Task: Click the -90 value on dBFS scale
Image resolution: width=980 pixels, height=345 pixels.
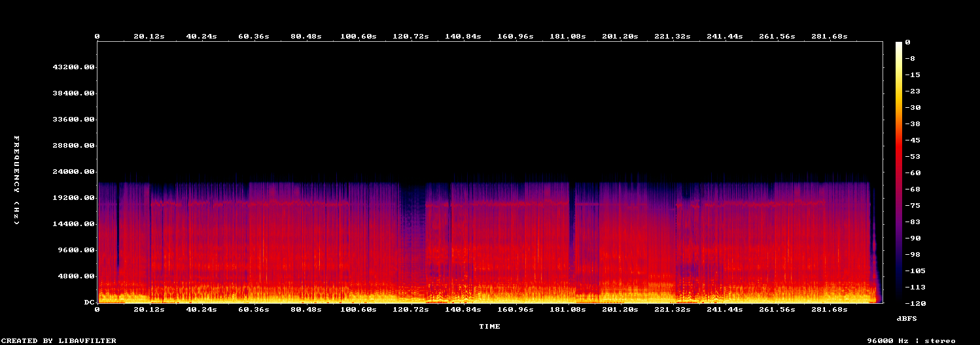Action: tap(914, 238)
